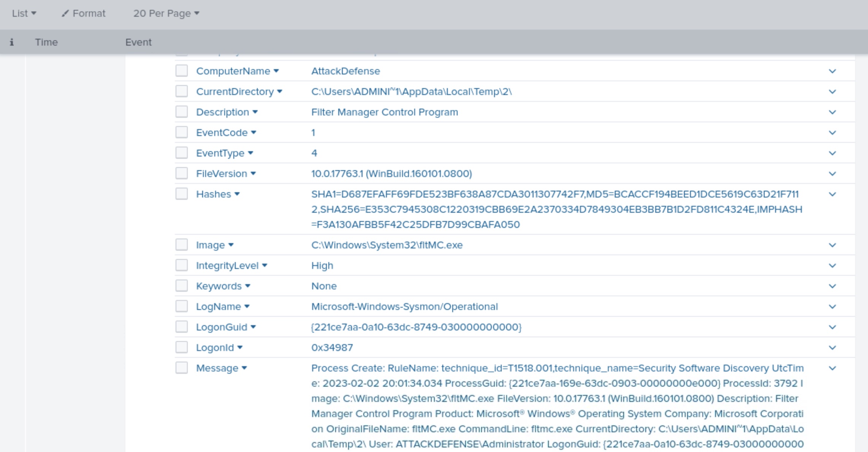Check the LogonId field checkbox
This screenshot has width=868, height=452.
[x=182, y=347]
